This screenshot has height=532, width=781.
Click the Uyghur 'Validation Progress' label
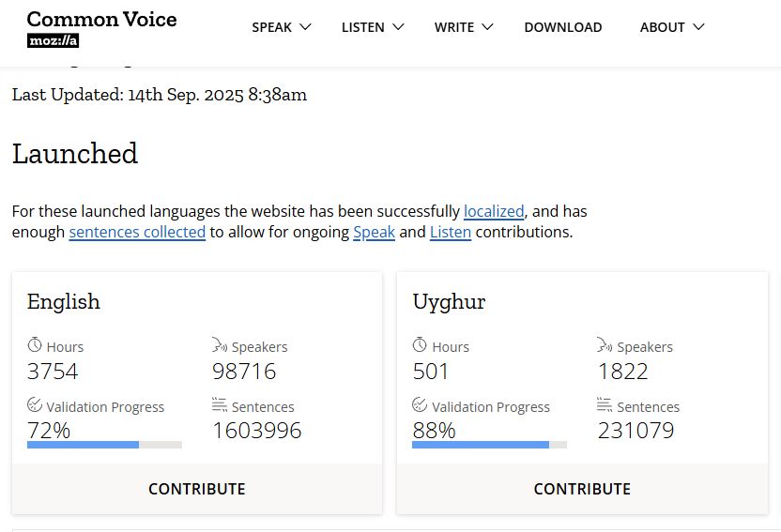coord(491,407)
